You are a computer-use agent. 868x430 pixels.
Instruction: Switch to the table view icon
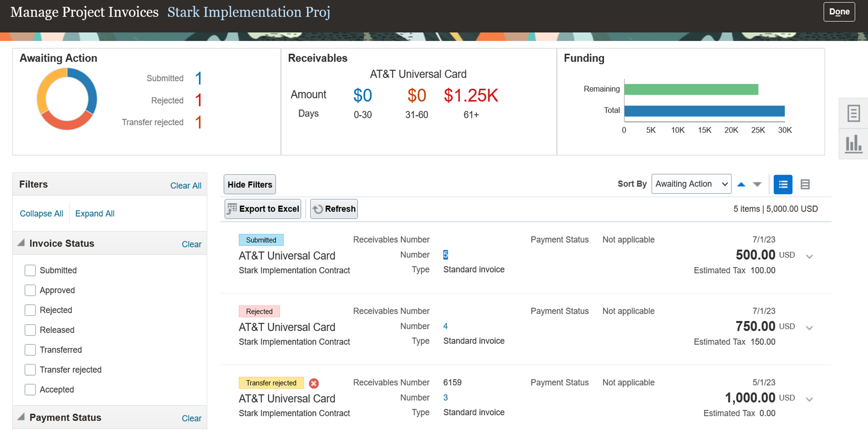(805, 184)
